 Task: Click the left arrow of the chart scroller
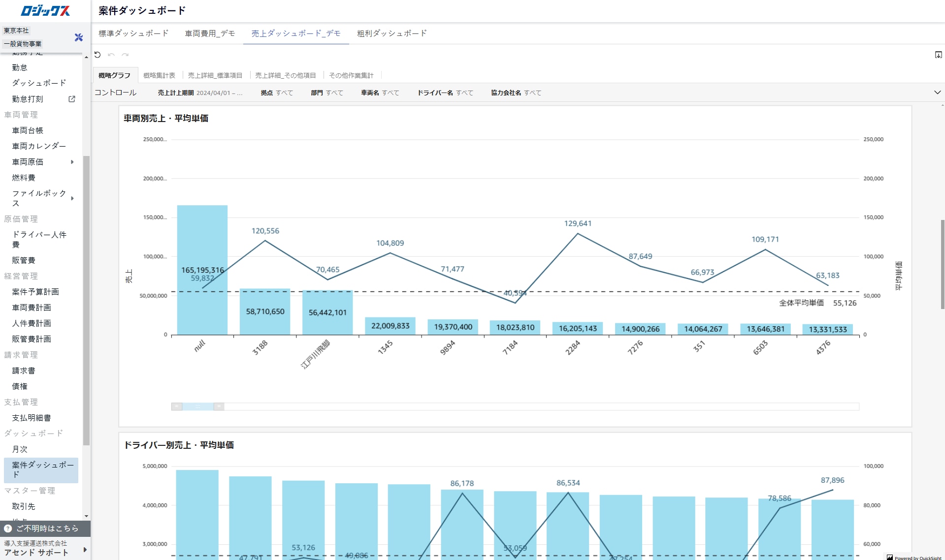pyautogui.click(x=177, y=406)
